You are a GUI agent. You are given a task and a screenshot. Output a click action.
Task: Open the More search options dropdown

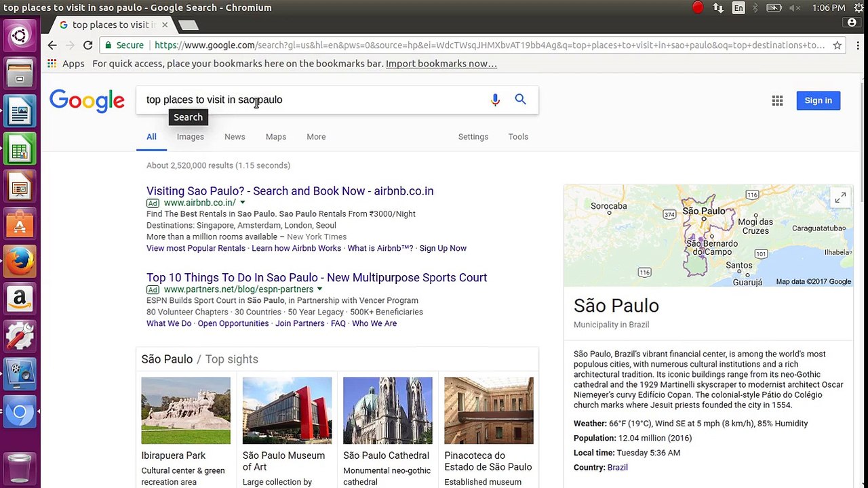click(x=316, y=137)
